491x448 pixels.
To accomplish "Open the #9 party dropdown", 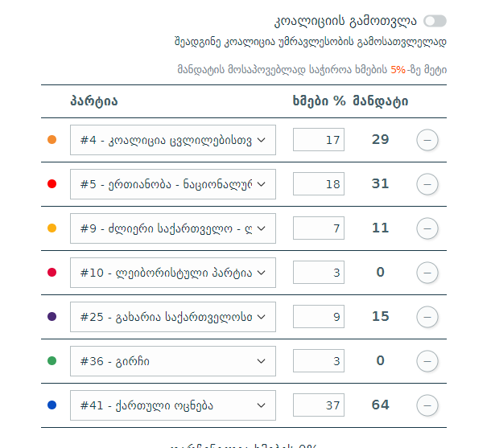I will click(173, 228).
